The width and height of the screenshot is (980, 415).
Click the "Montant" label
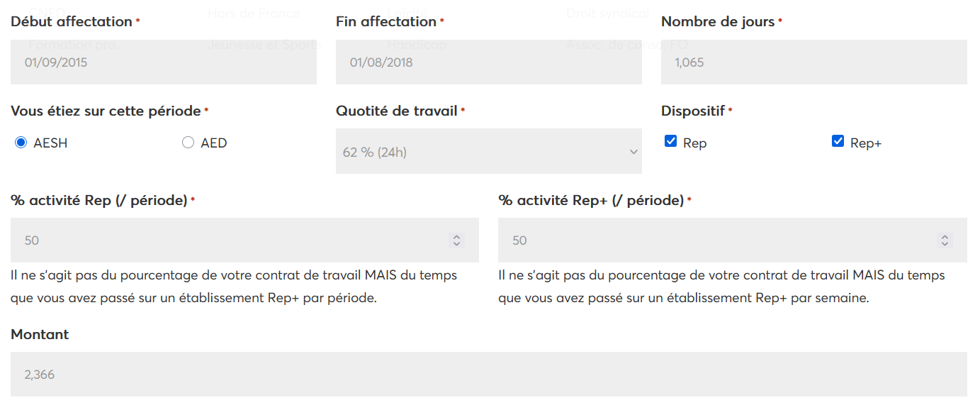click(40, 335)
